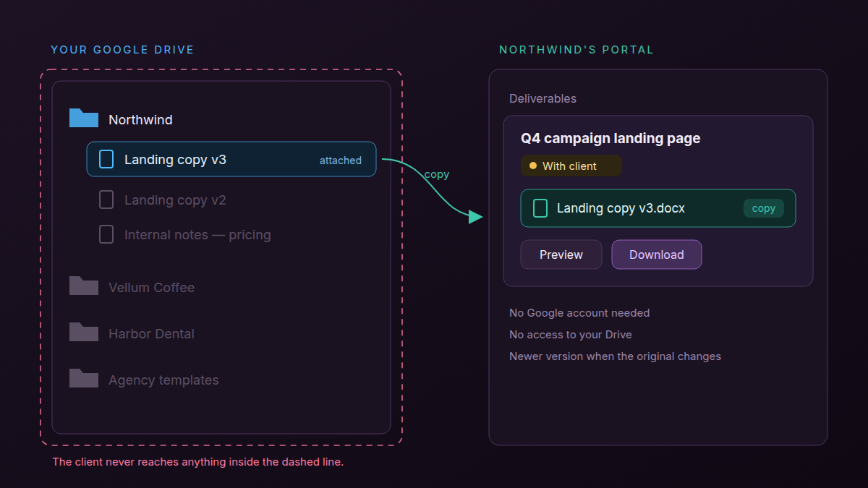Click the document icon beside Landing copy v2

tap(106, 200)
